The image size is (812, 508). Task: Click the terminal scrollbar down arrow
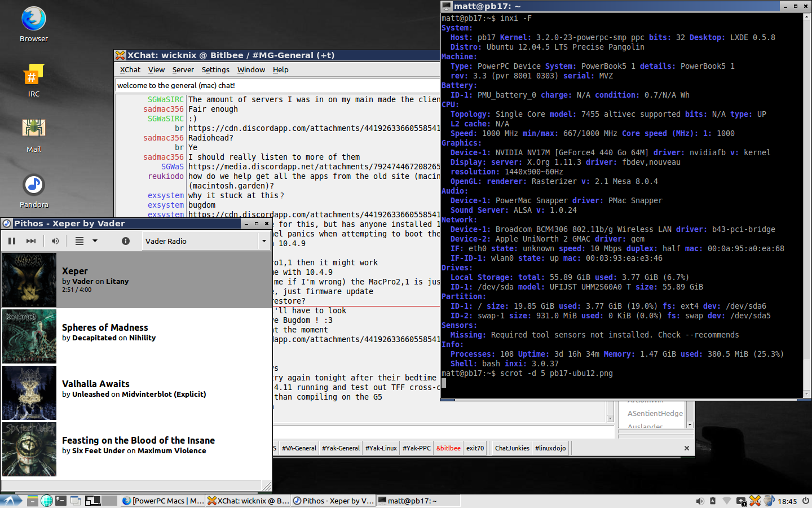pyautogui.click(x=807, y=393)
